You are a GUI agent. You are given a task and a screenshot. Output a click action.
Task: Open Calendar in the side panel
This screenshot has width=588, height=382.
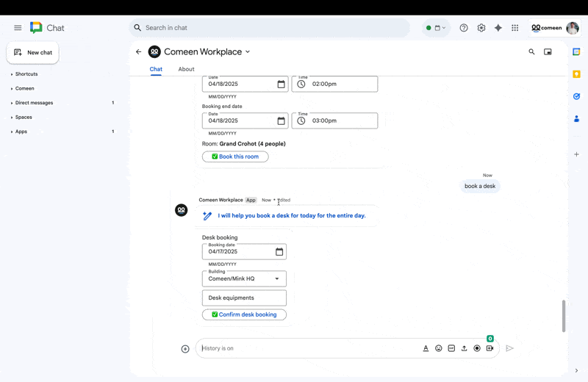576,51
